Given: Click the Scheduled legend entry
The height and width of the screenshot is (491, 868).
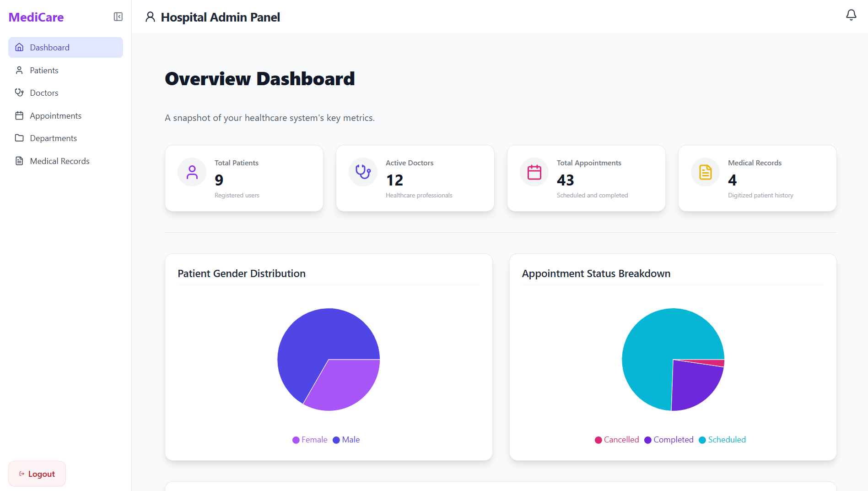Looking at the screenshot, I should coord(722,440).
